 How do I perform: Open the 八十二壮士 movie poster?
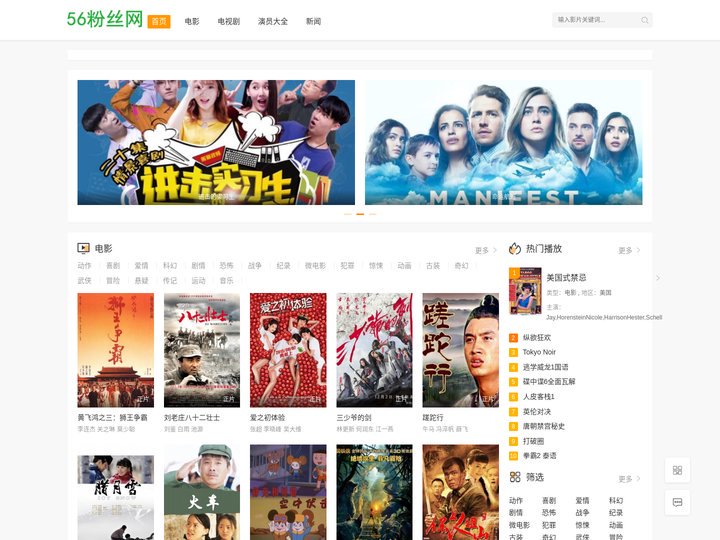[202, 350]
